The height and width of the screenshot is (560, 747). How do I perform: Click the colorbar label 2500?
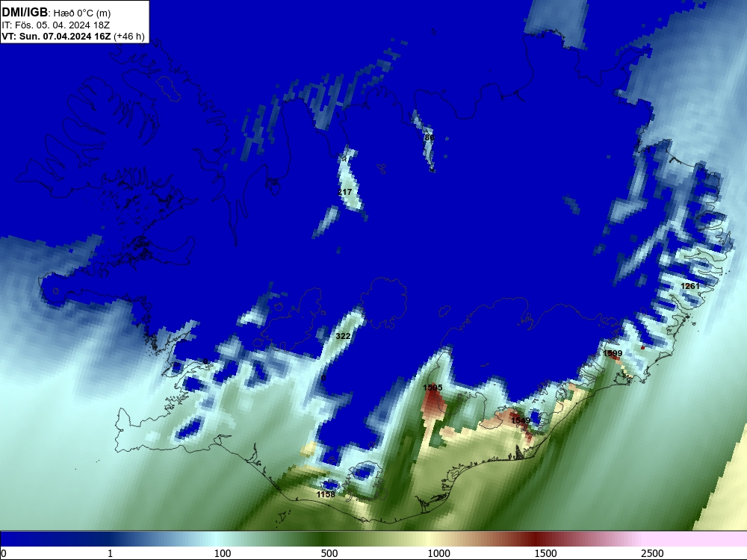[652, 553]
